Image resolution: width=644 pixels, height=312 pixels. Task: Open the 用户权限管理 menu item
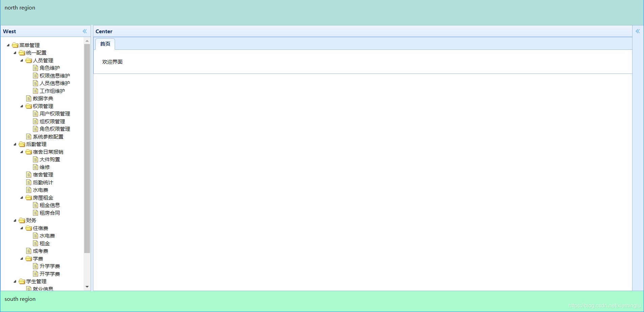point(55,114)
